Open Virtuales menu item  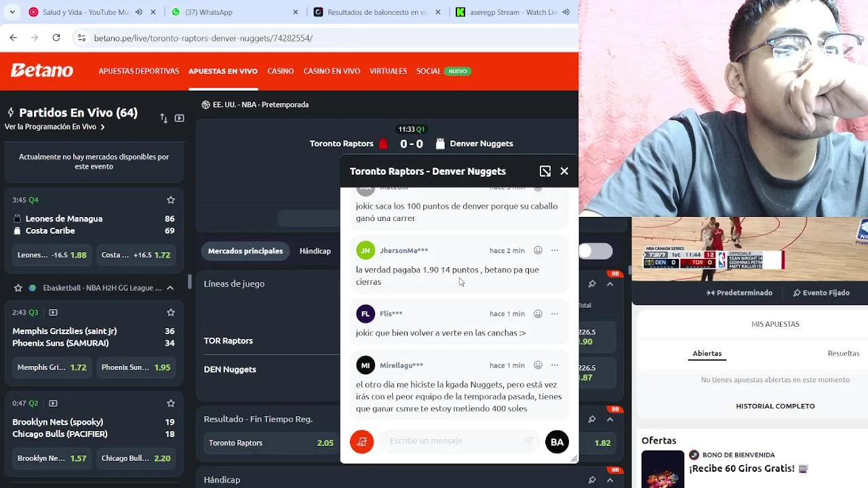pos(388,71)
